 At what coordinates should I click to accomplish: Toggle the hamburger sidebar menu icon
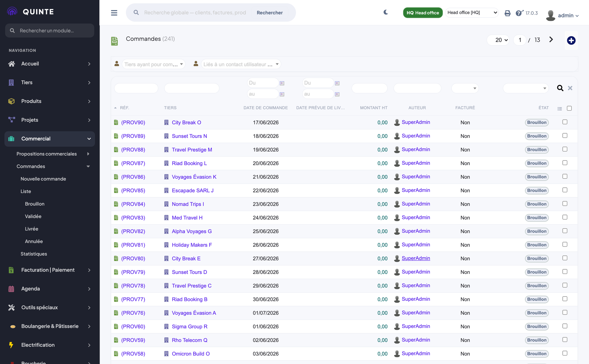(114, 13)
